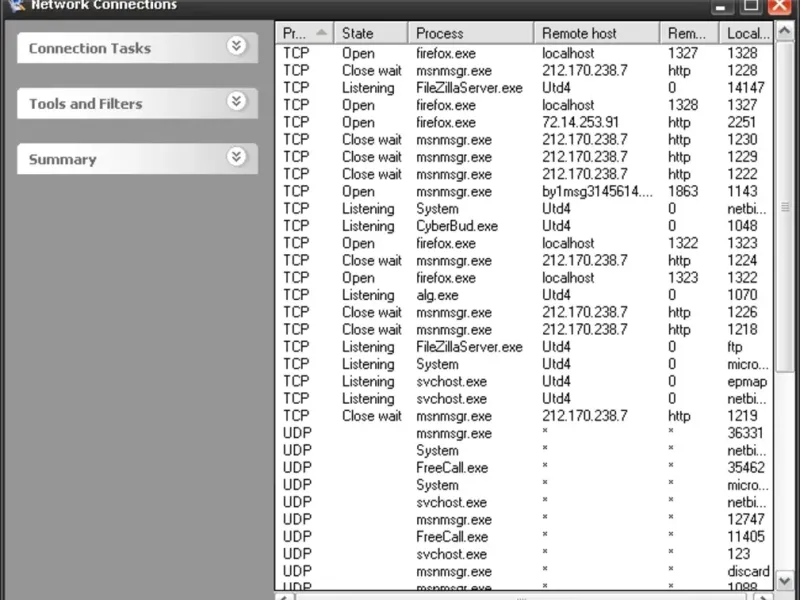
Task: Select the alg.exe listening row
Action: coord(524,295)
